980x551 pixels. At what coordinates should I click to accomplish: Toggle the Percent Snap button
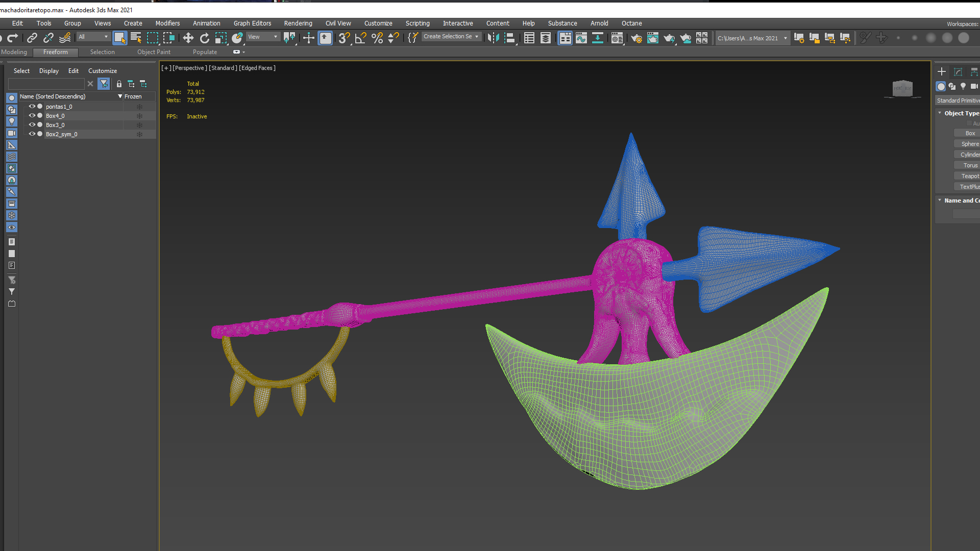point(377,38)
